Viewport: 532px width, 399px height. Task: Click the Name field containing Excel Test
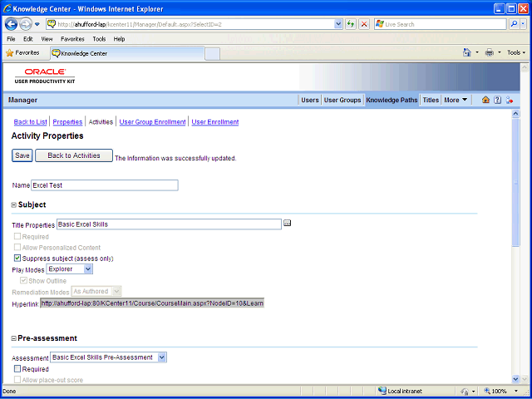click(105, 185)
